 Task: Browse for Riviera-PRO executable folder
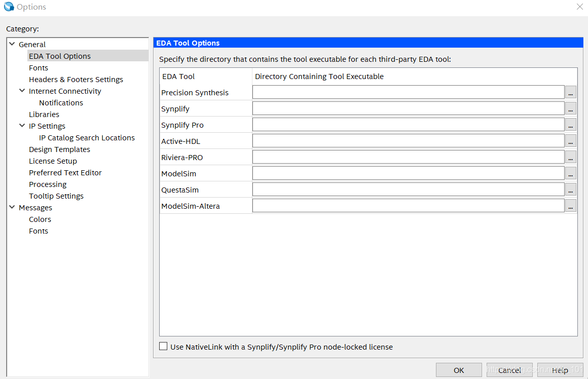570,157
